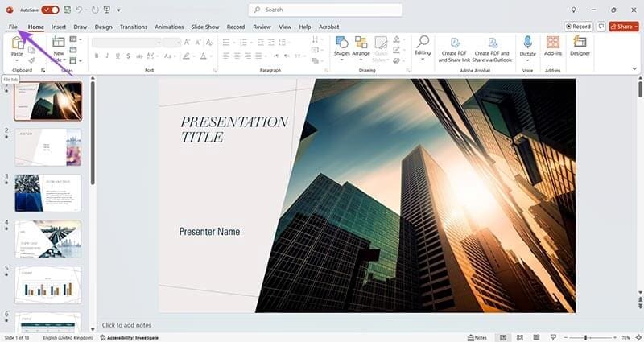Click the lightbulb icon in title bar

click(574, 10)
